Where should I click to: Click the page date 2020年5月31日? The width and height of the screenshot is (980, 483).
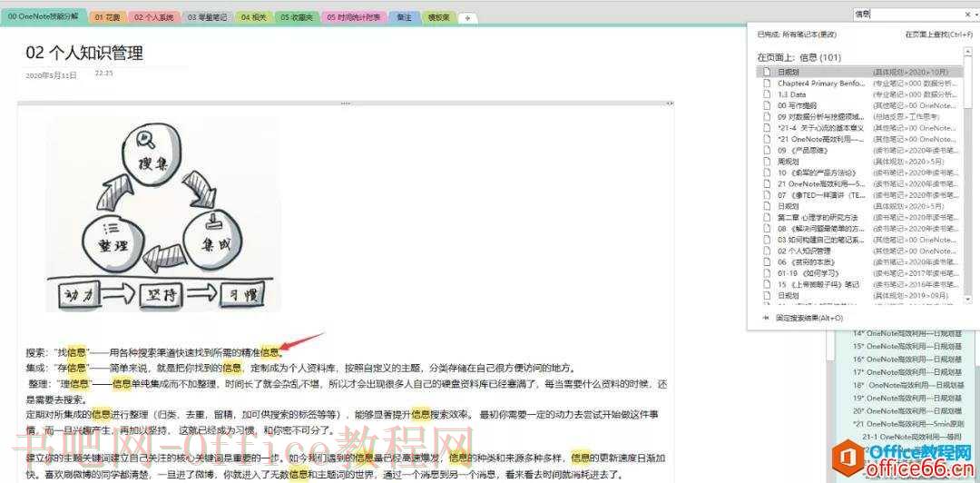[x=51, y=75]
